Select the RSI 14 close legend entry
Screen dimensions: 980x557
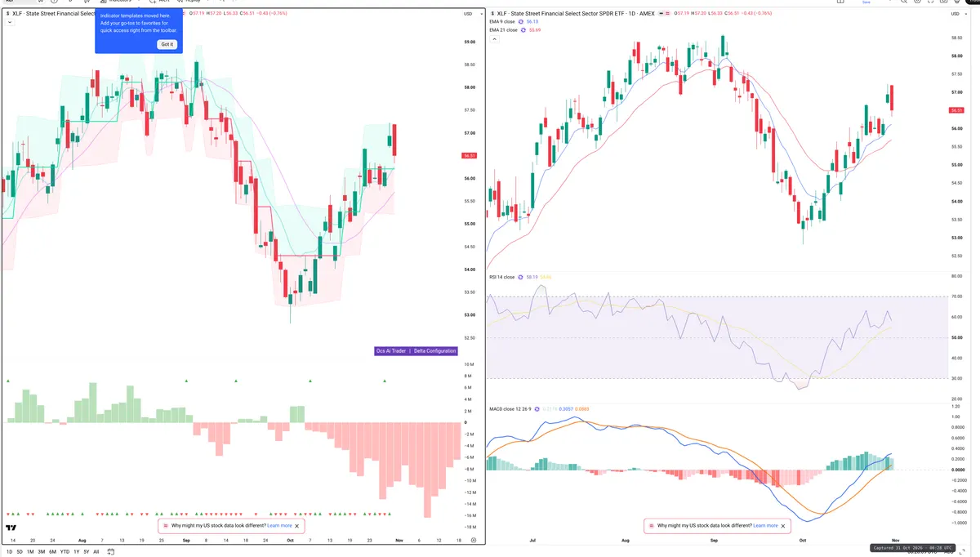tap(502, 277)
